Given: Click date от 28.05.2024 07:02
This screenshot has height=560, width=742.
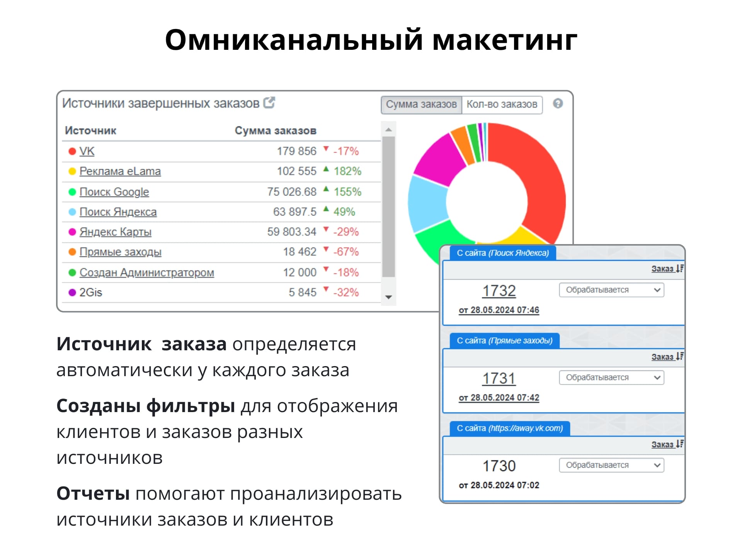Looking at the screenshot, I should (499, 485).
